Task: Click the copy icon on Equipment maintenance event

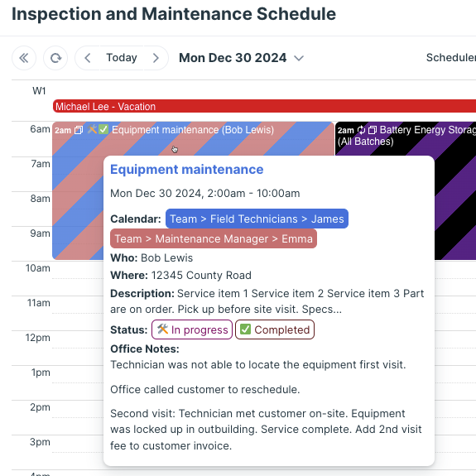Action: 79,130
